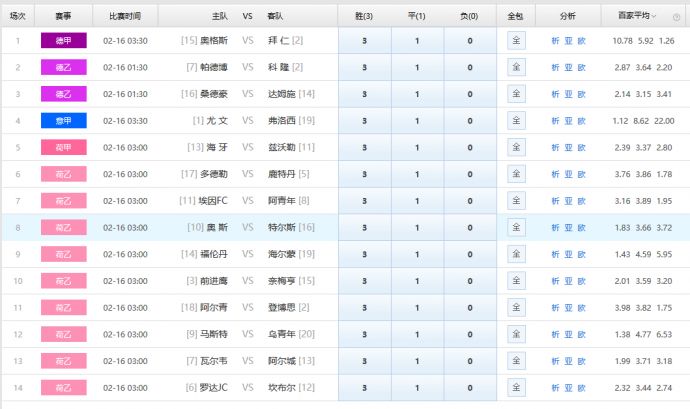Screen dimensions: 690x409
Task: Open 析 analysis for 瓦尔韦 match
Action: point(555,361)
